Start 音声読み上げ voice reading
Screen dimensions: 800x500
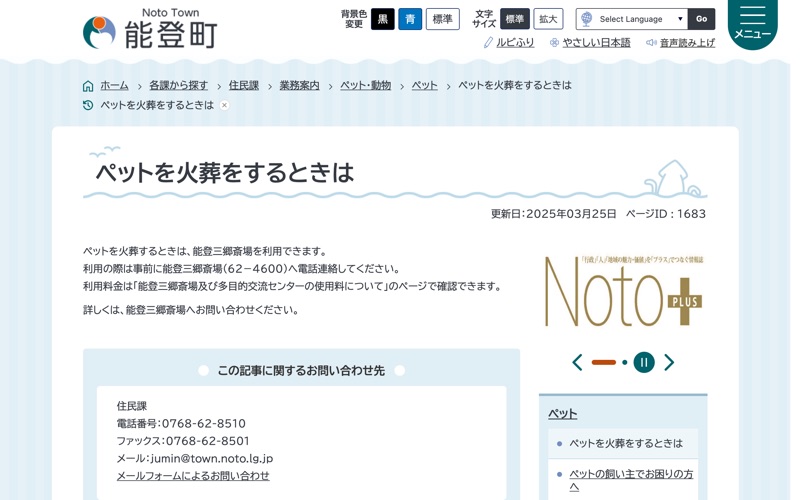[x=687, y=43]
